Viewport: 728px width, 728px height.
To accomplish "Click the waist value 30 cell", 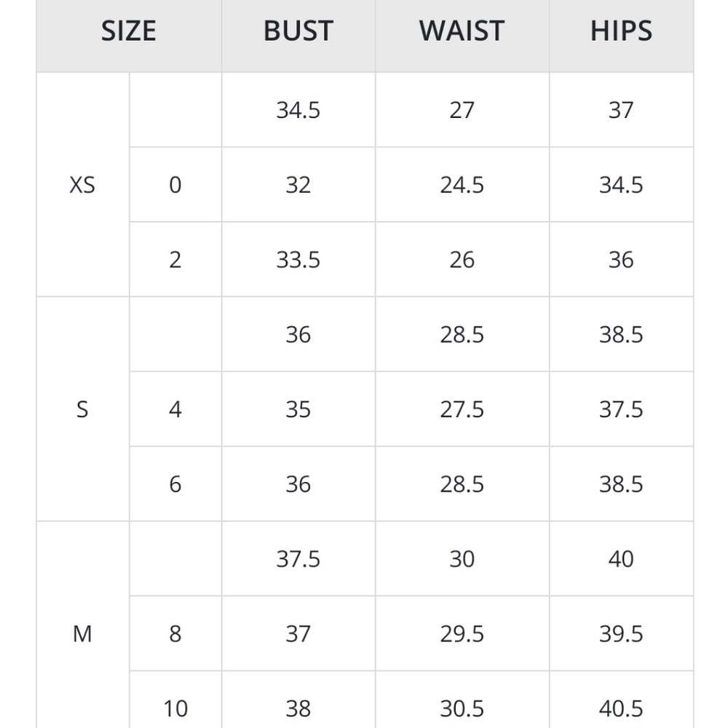I will point(462,558).
